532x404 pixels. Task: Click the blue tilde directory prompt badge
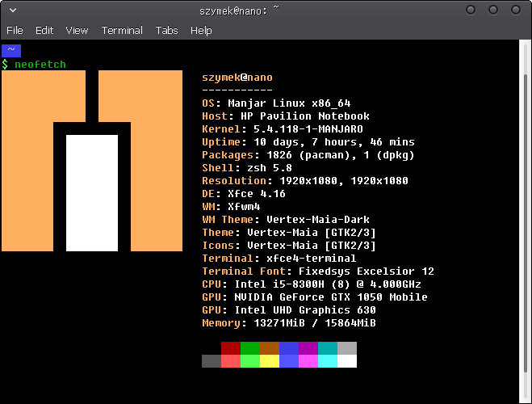(x=10, y=50)
